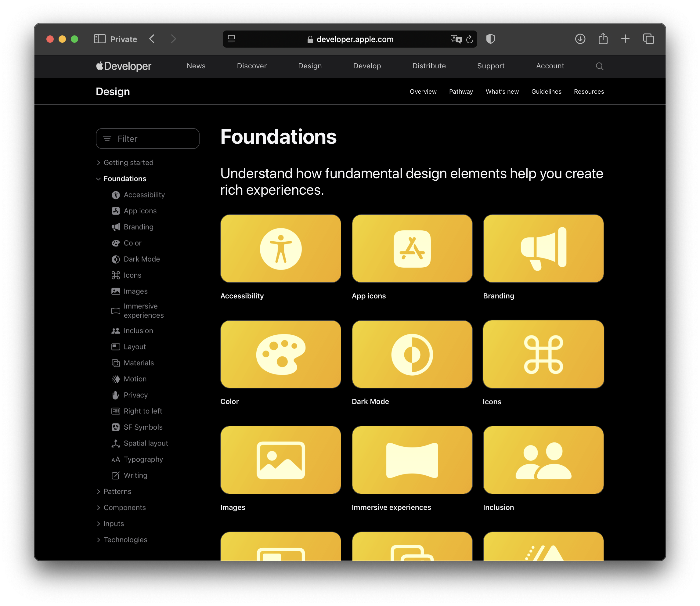
Task: Expand the Components sidebar section
Action: 98,507
